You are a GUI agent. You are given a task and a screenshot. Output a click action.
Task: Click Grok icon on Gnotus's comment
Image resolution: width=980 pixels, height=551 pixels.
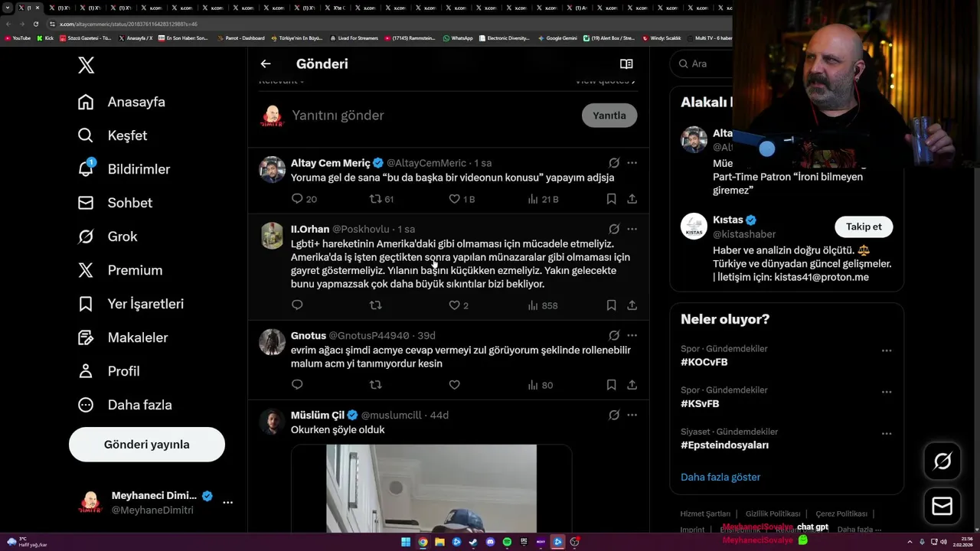(614, 335)
